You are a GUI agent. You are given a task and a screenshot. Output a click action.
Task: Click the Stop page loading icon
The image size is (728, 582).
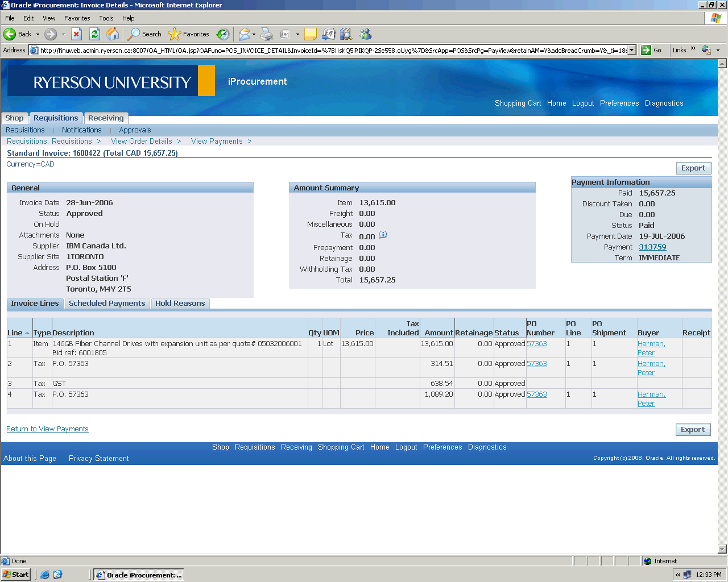click(x=77, y=34)
